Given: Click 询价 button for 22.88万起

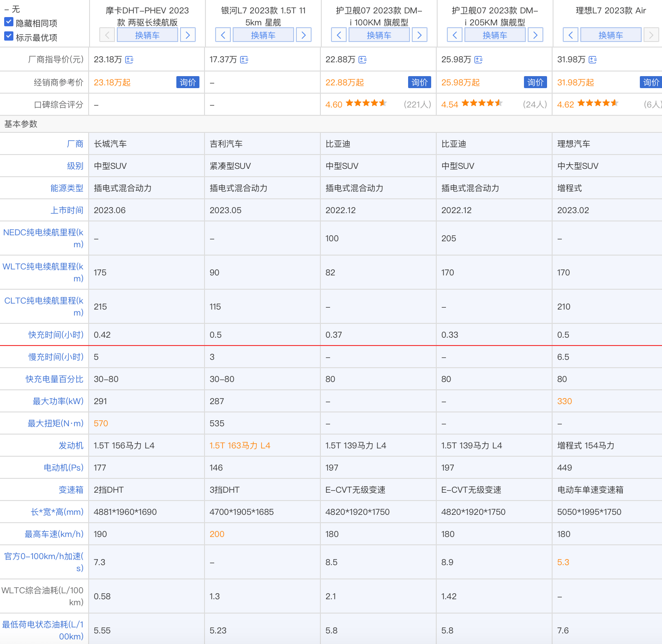Looking at the screenshot, I should [x=420, y=82].
